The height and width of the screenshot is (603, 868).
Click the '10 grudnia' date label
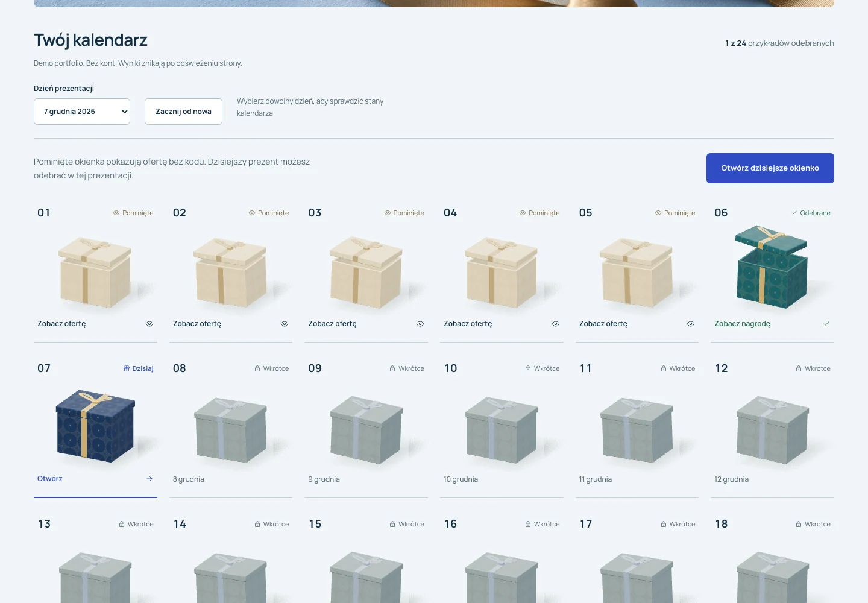point(461,479)
